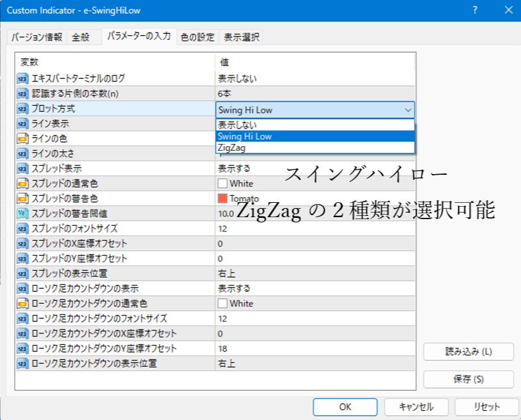This screenshot has height=420, width=521.
Task: Select the ラインの太さ row label
Action: 53,153
